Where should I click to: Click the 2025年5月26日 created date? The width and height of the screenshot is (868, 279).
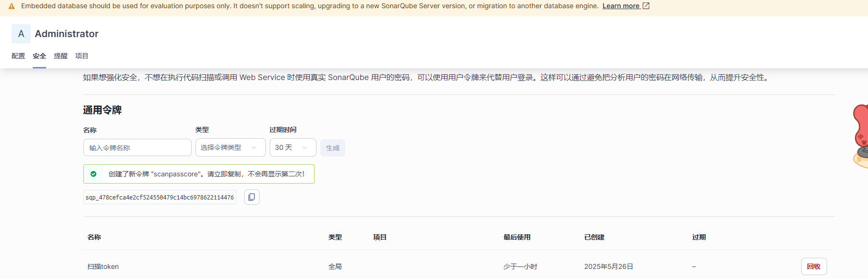click(608, 266)
